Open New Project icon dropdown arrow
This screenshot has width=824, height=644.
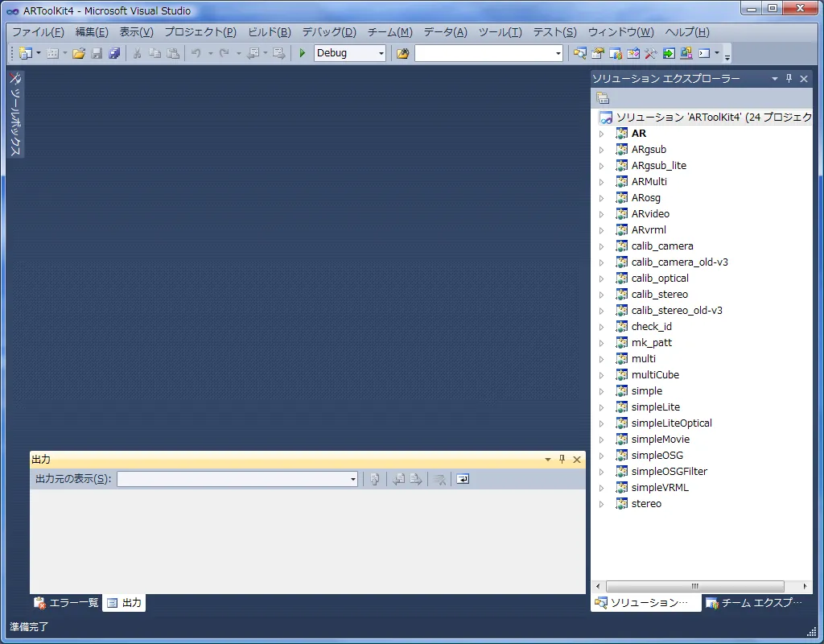click(x=39, y=53)
